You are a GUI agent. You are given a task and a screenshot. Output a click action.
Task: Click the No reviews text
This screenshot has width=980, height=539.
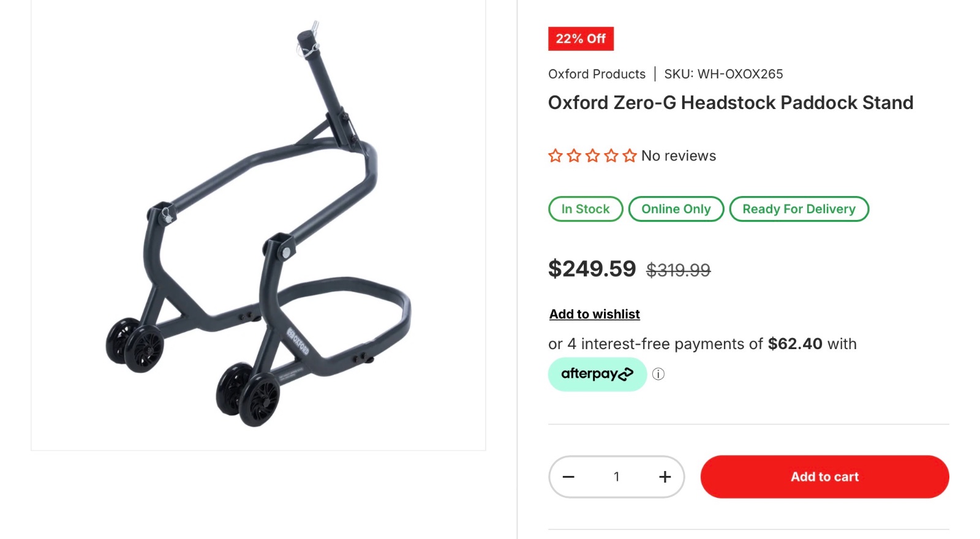[679, 156]
